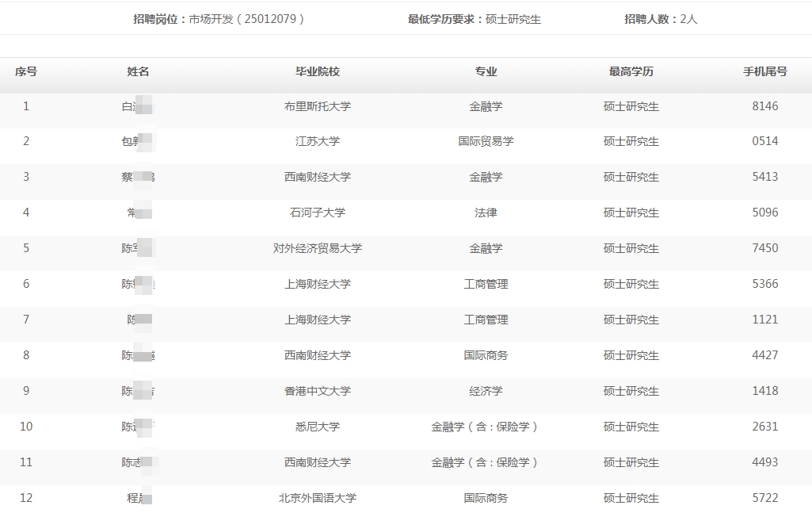The height and width of the screenshot is (517, 812).
Task: Click the 市场开发（25012079）position title
Action: (246, 19)
